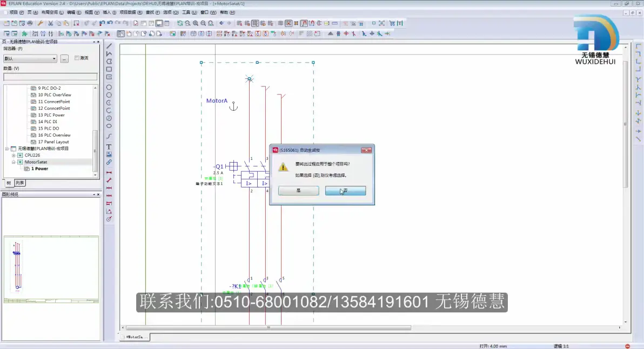The width and height of the screenshot is (644, 349).
Task: Collapse the 无锡德慧EPLAN培训-宏项目 project node
Action: 7,149
